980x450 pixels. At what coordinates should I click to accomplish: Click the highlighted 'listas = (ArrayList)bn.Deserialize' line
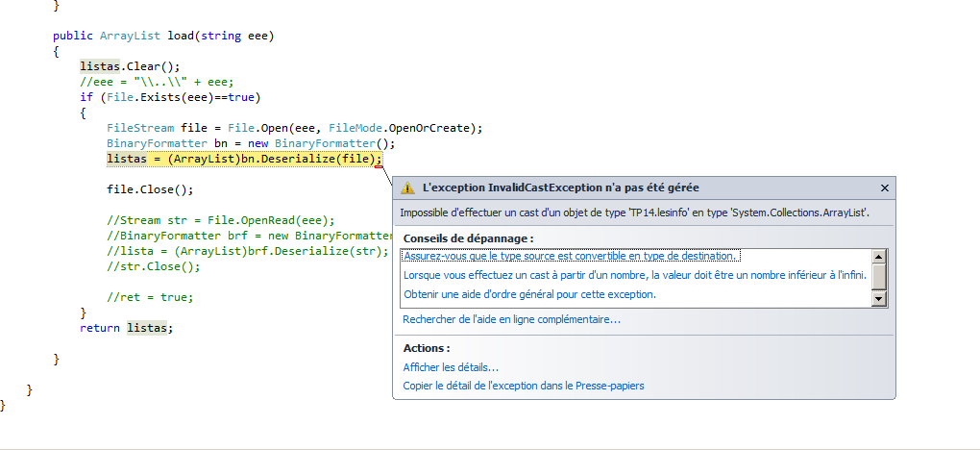tap(244, 159)
